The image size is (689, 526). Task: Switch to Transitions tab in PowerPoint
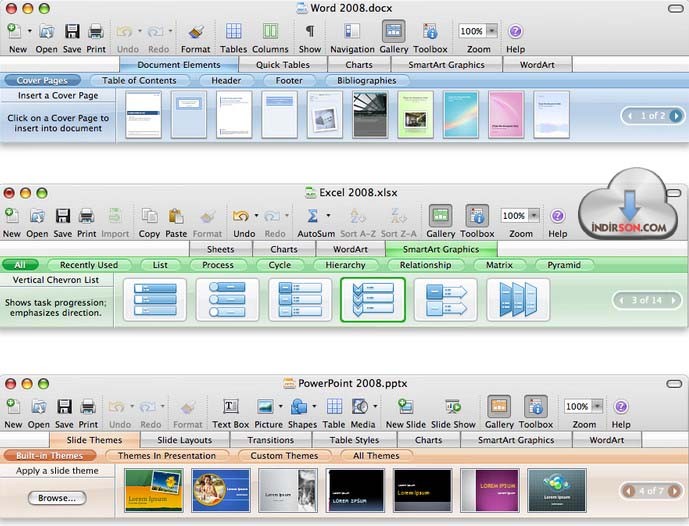(x=271, y=440)
